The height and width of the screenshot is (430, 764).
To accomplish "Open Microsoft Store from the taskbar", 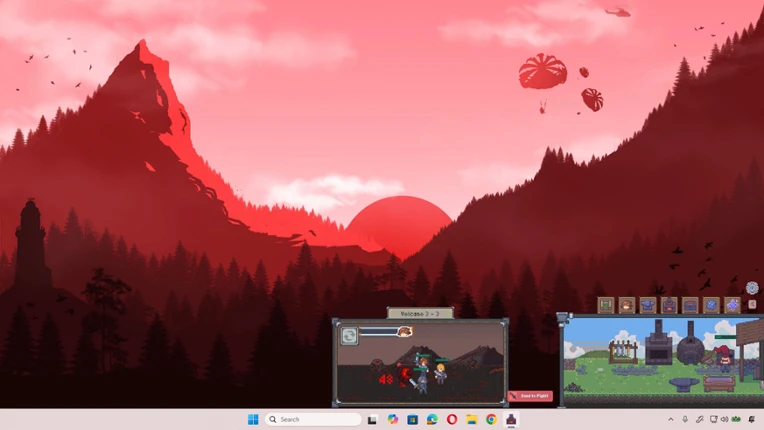I will 412,419.
